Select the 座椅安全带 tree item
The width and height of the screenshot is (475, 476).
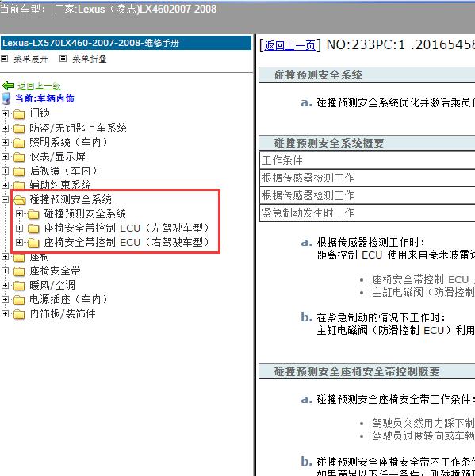point(56,271)
